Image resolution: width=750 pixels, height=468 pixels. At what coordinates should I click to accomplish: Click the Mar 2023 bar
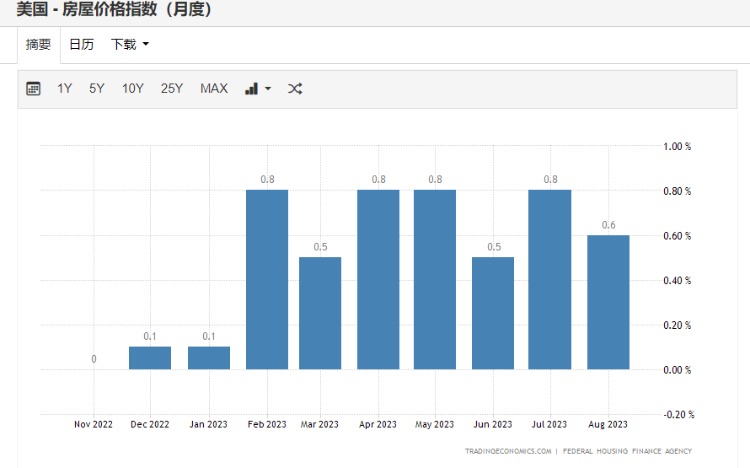[x=320, y=313]
